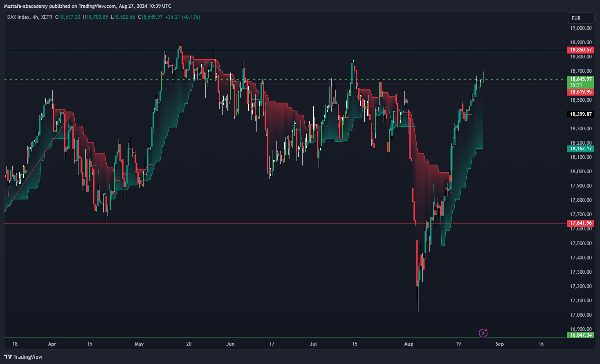Click the Aug label on time axis

408,344
